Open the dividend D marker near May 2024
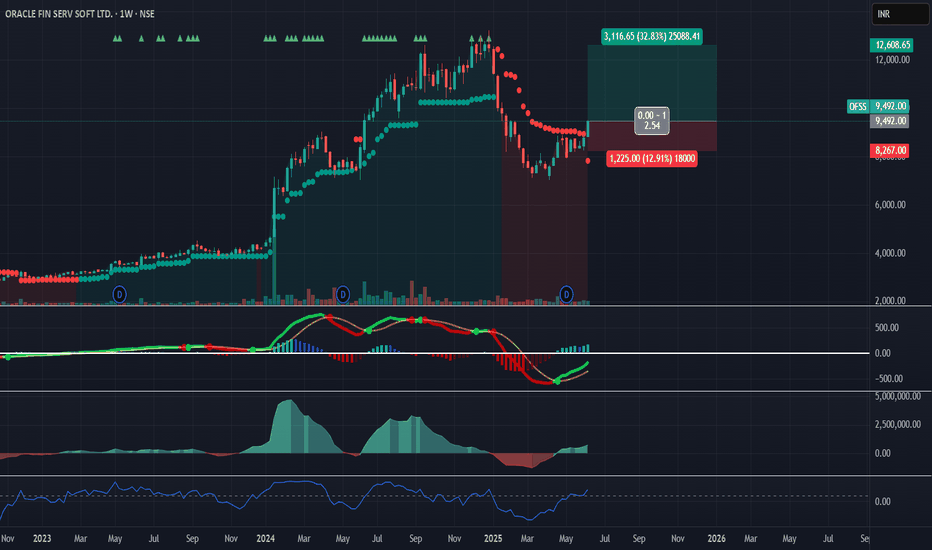The width and height of the screenshot is (932, 550). click(342, 294)
